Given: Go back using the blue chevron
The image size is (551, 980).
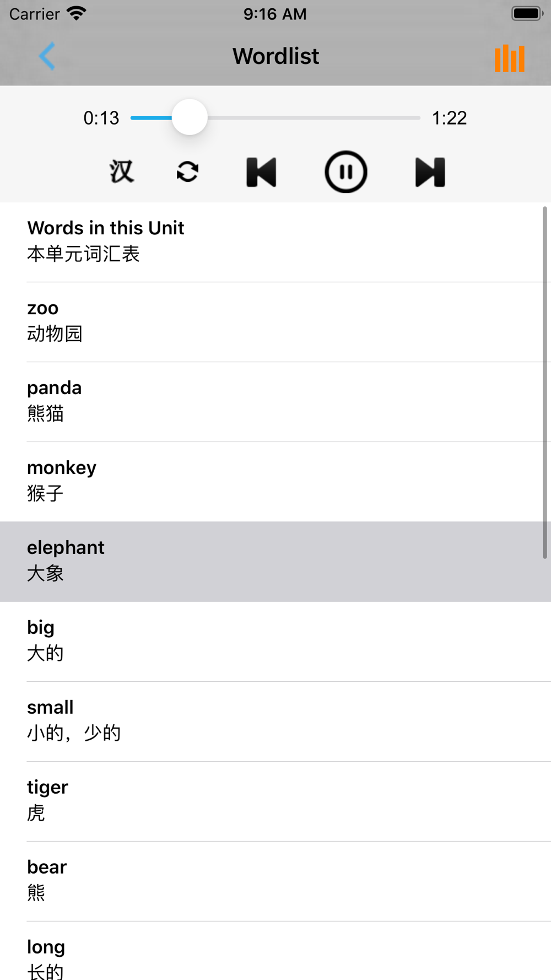Looking at the screenshot, I should 47,56.
